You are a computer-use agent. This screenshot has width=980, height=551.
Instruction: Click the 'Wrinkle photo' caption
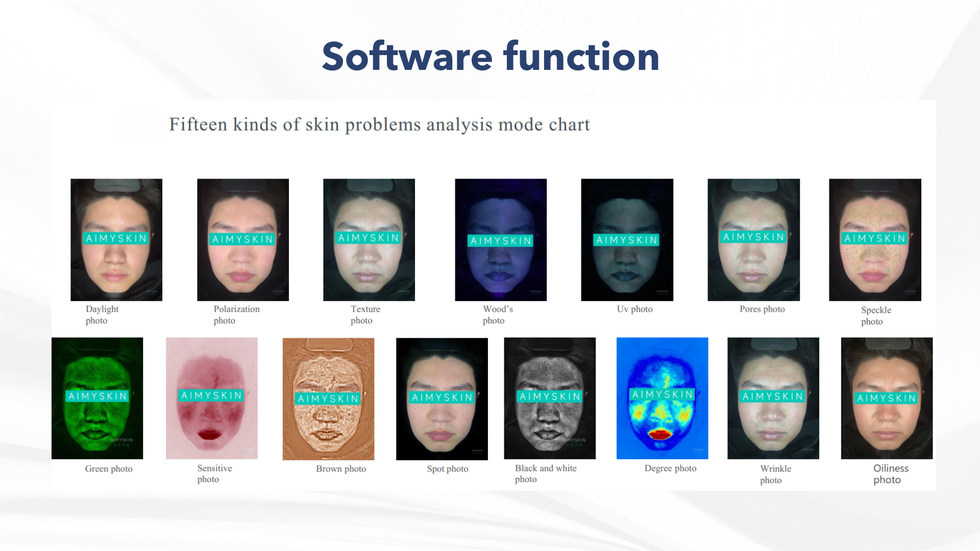[776, 474]
